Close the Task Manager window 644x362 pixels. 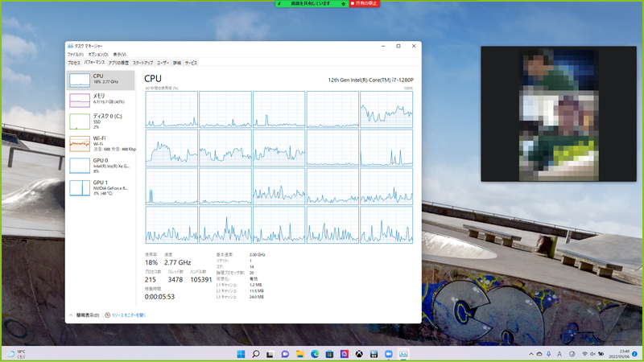pos(414,46)
